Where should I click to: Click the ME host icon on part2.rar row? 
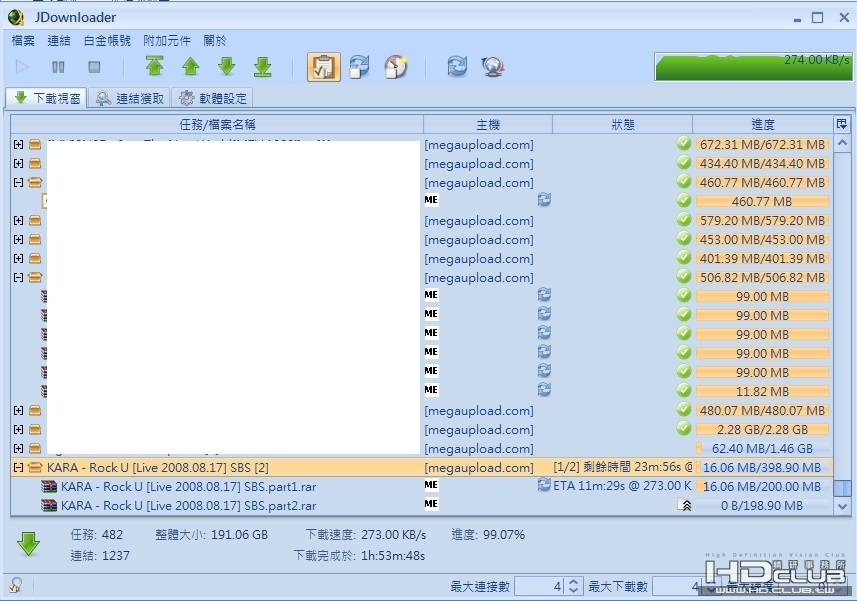tap(431, 504)
